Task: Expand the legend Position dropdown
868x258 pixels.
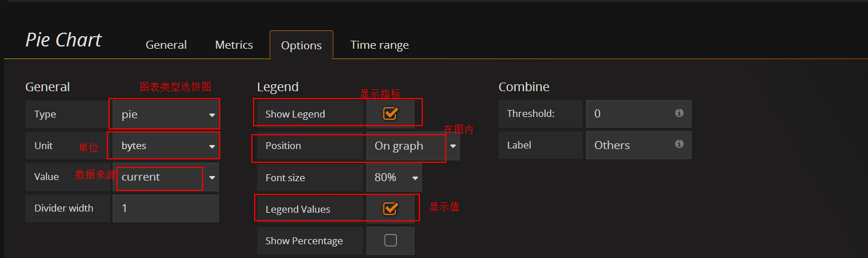Action: [x=412, y=146]
